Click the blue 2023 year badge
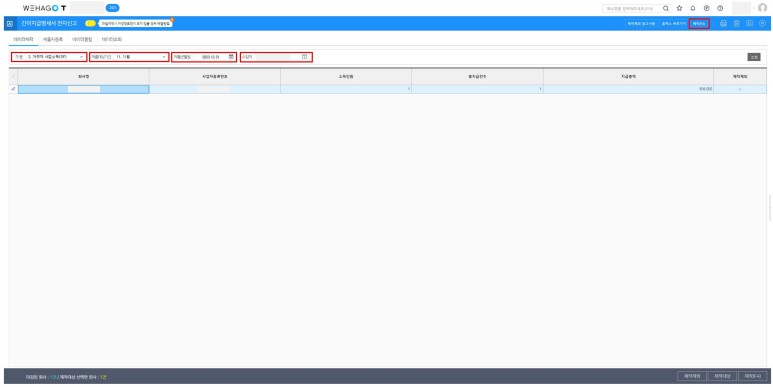Image resolution: width=773 pixels, height=387 pixels. pyautogui.click(x=112, y=8)
